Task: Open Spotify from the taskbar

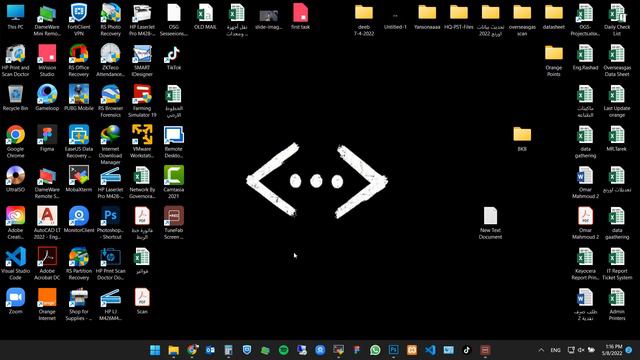Action: (283, 350)
